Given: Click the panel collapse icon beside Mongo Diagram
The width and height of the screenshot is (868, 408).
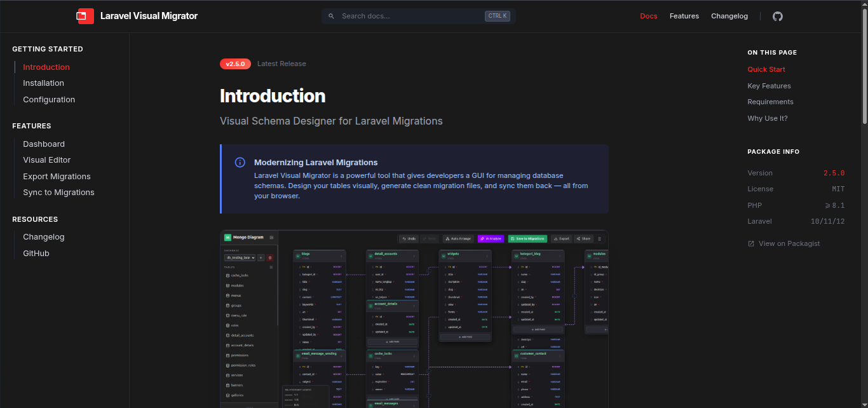Looking at the screenshot, I should tap(272, 237).
